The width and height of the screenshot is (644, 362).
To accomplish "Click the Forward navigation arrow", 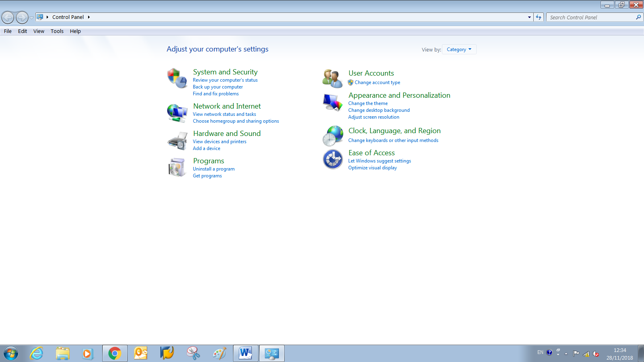I will click(22, 17).
